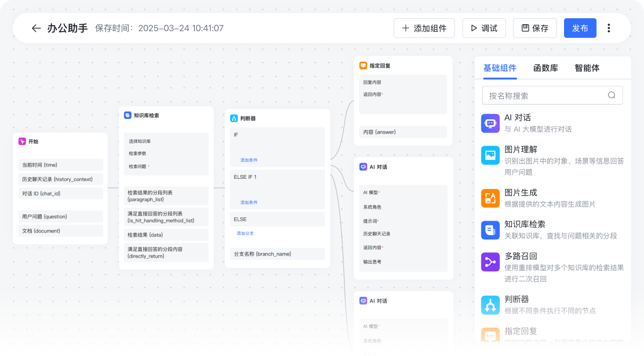Save the workflow with 保存 button
The height and width of the screenshot is (356, 644).
pyautogui.click(x=535, y=28)
